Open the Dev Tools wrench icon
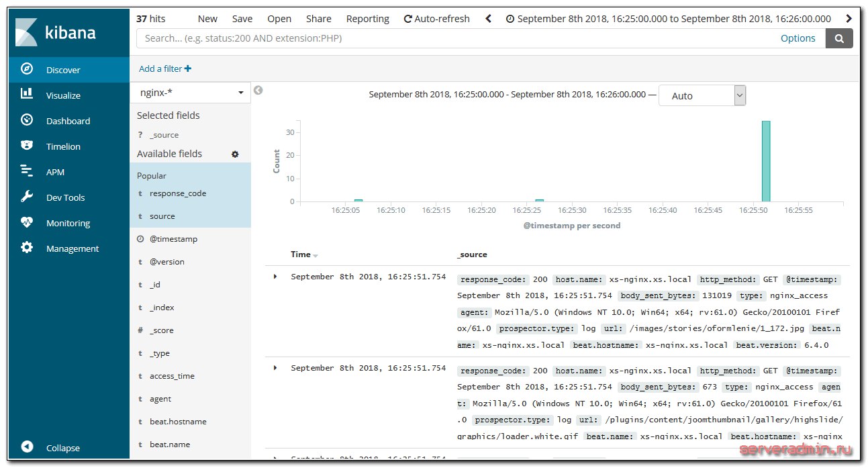Screen dimensions: 868x468 (x=27, y=197)
